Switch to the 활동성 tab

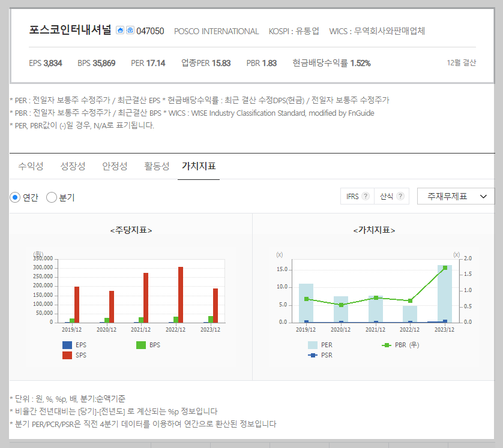(x=157, y=166)
